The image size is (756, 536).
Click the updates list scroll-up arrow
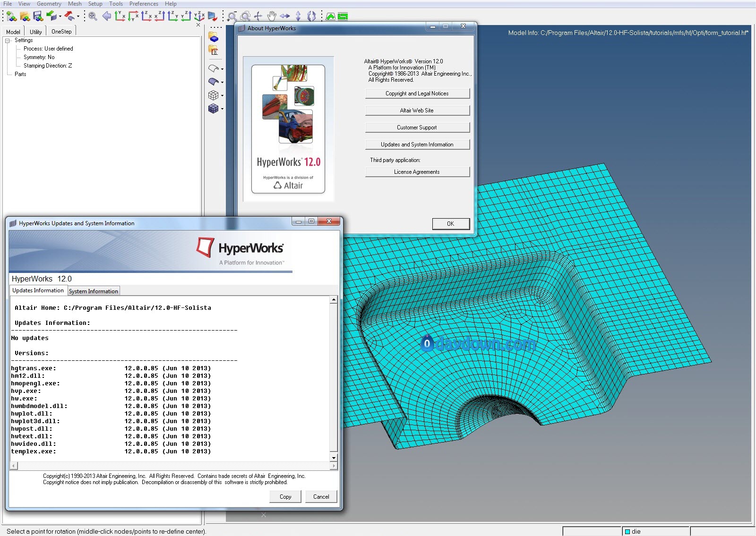[334, 300]
